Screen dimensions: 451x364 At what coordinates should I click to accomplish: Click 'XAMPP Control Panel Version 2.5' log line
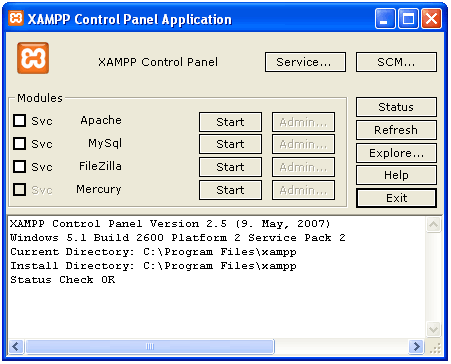[x=170, y=224]
